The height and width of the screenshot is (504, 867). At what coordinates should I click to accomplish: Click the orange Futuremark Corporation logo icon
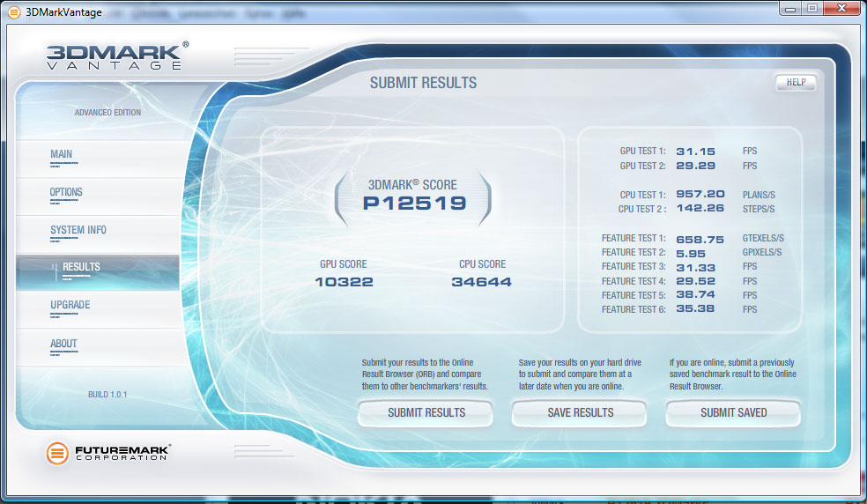coord(57,453)
